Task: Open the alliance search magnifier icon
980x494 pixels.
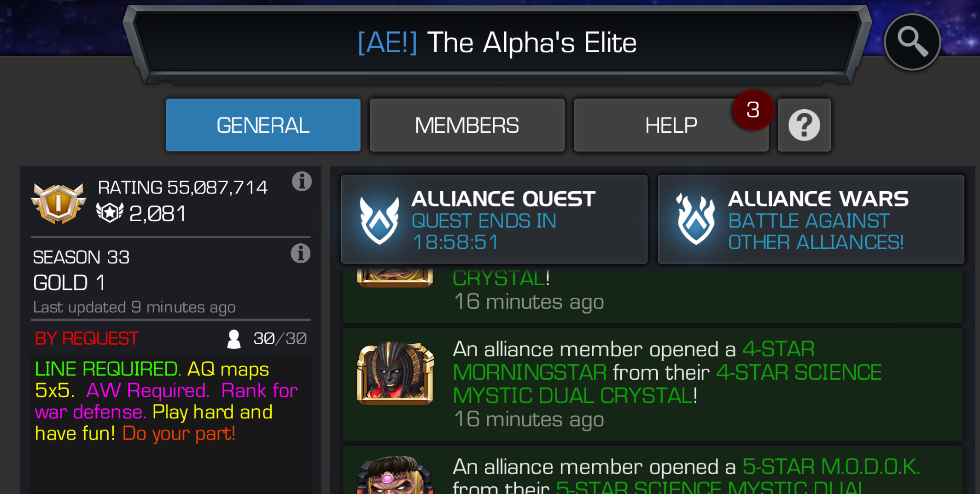Action: pyautogui.click(x=912, y=42)
